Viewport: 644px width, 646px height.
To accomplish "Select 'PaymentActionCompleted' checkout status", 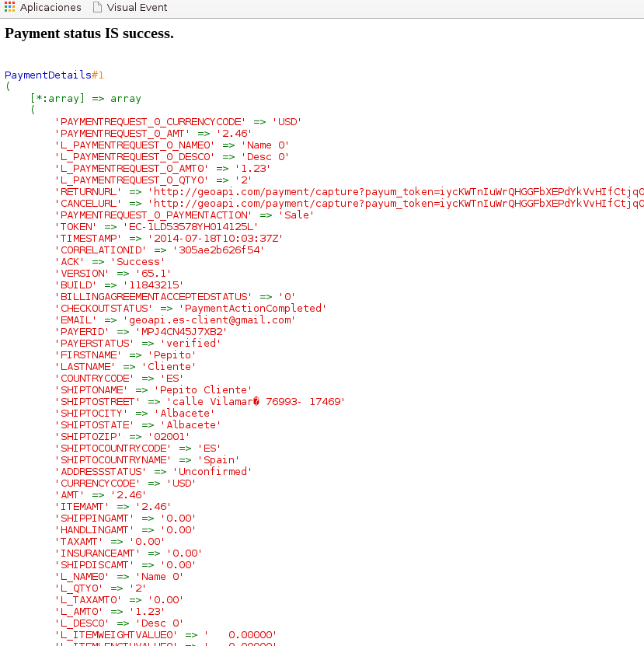I will point(252,309).
